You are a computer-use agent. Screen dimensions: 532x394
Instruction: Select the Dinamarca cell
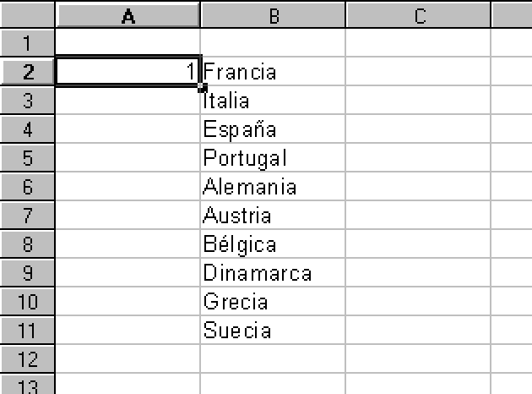coord(273,273)
